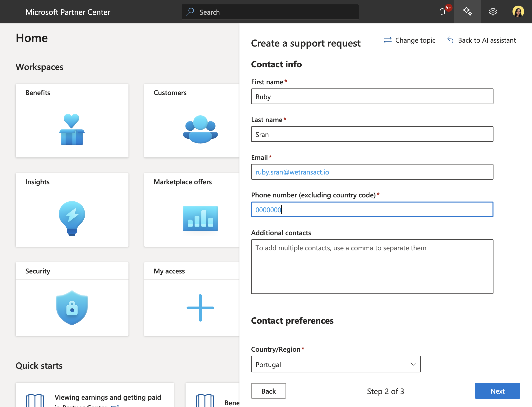Expand the Country/Region dropdown showing Portugal
532x407 pixels.
(x=336, y=364)
